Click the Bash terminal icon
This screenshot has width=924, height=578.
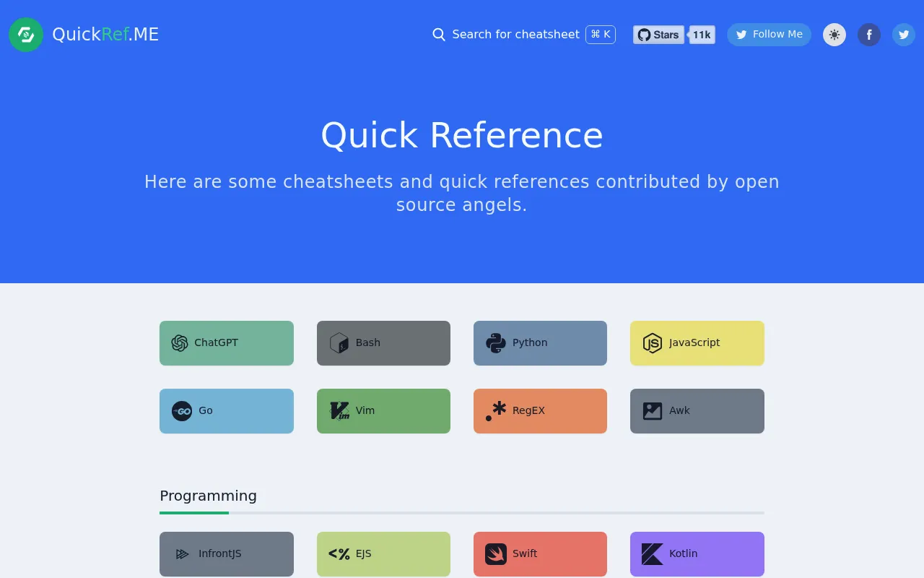339,343
